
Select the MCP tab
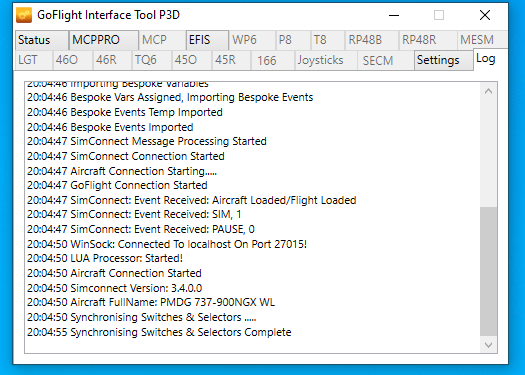click(x=162, y=40)
